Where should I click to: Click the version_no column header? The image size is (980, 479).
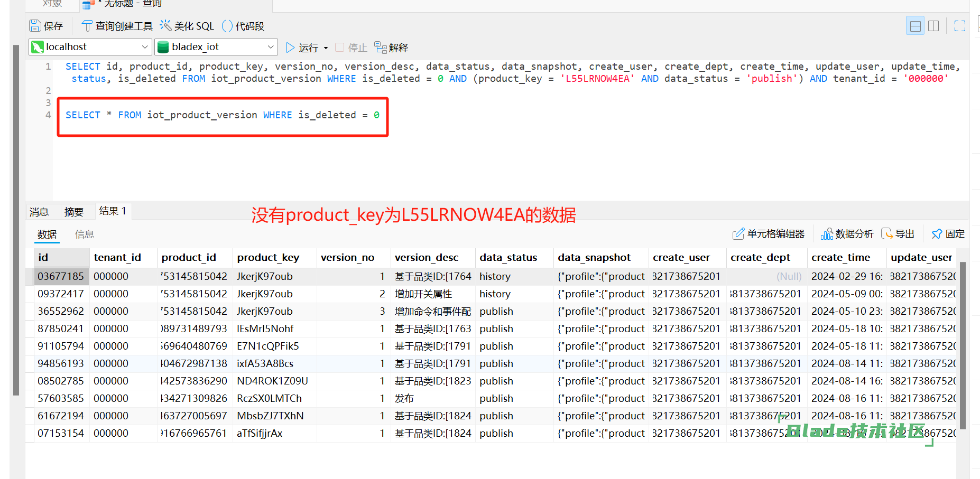(354, 257)
